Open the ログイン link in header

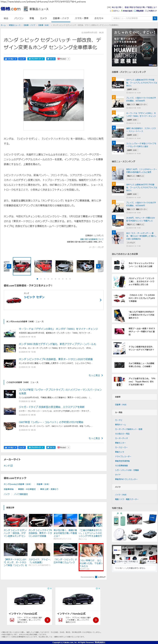[x=115, y=11]
